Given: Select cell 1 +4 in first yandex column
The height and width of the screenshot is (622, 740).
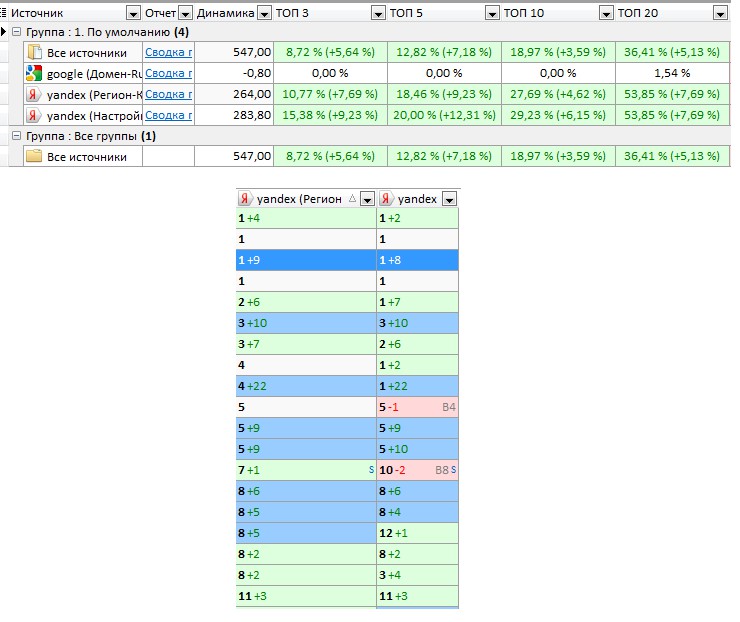Looking at the screenshot, I should [x=306, y=218].
